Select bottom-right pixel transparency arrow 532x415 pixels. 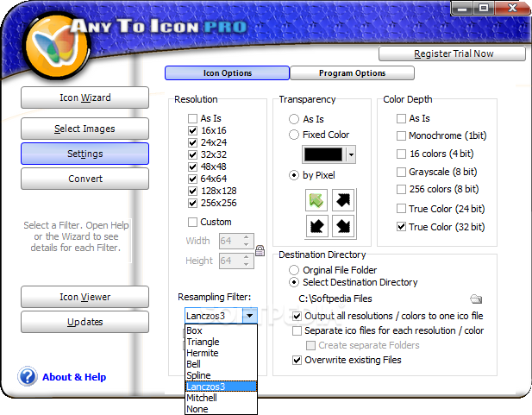(343, 226)
